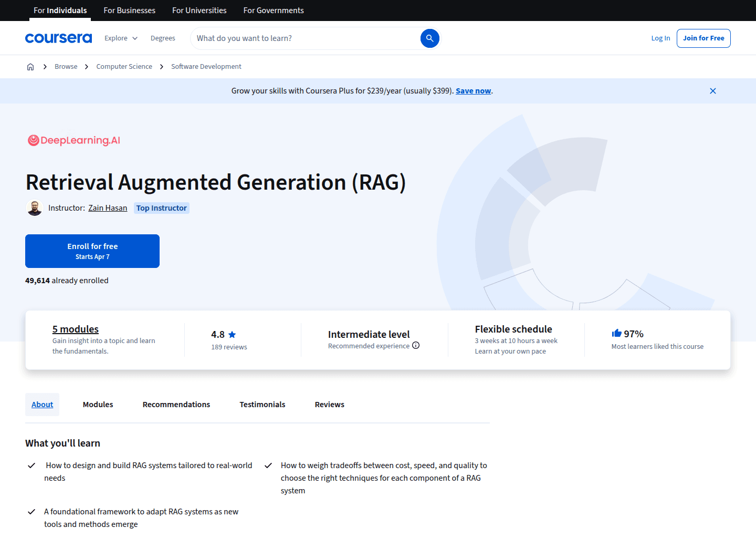Select the home icon in the breadcrumb
This screenshot has height=538, width=756.
coord(30,66)
